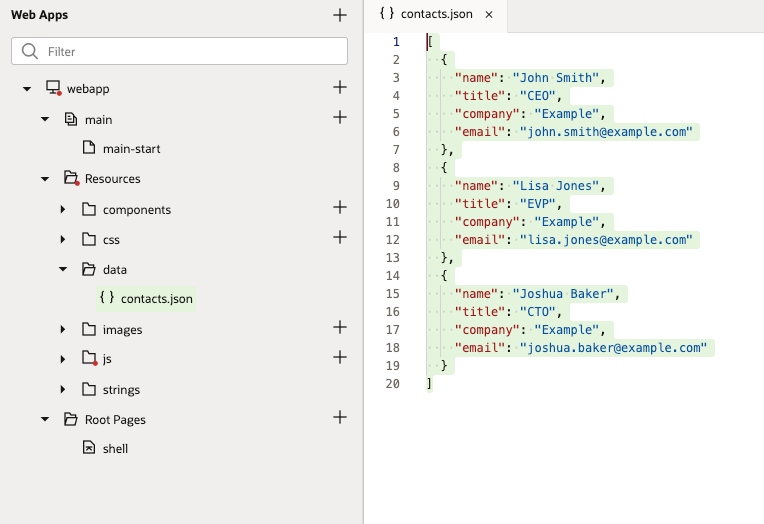Close the contacts.json tab

[489, 15]
